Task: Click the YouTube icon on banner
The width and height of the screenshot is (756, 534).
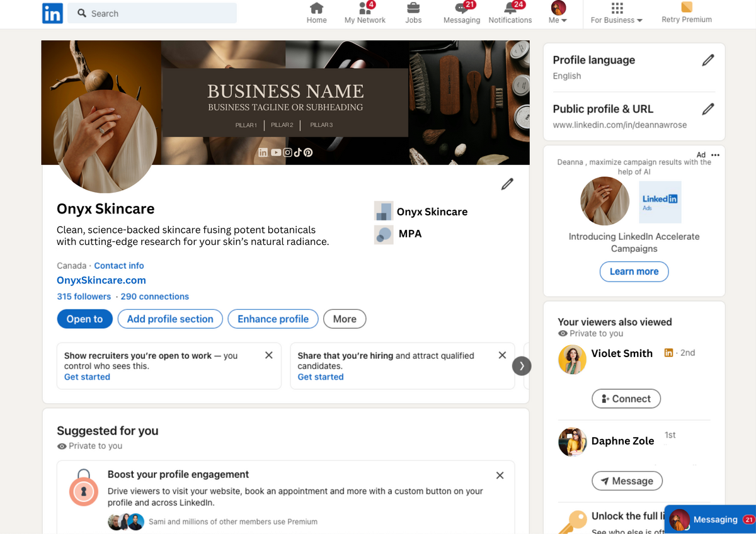Action: [276, 152]
